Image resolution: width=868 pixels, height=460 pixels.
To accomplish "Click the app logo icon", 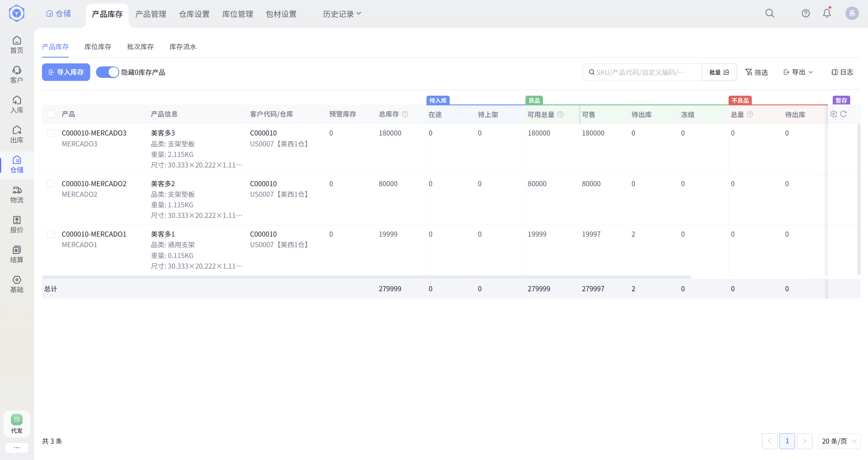I will click(x=17, y=13).
